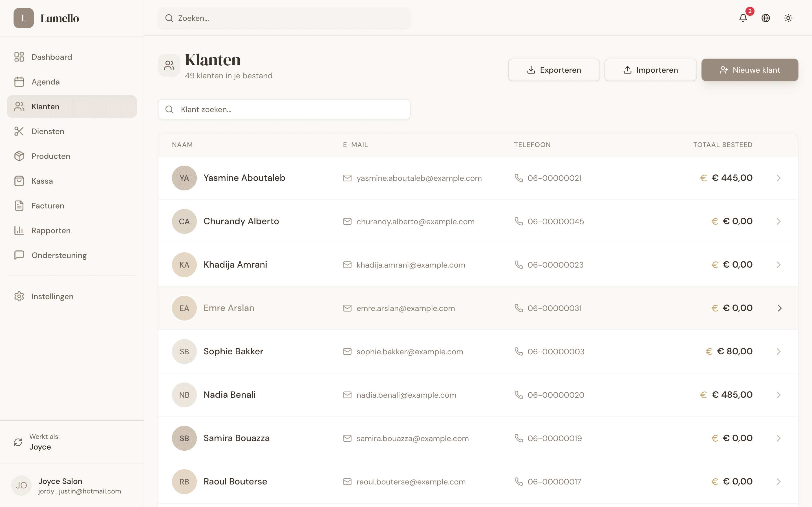812x507 pixels.
Task: Click the Importeren button
Action: [650, 70]
